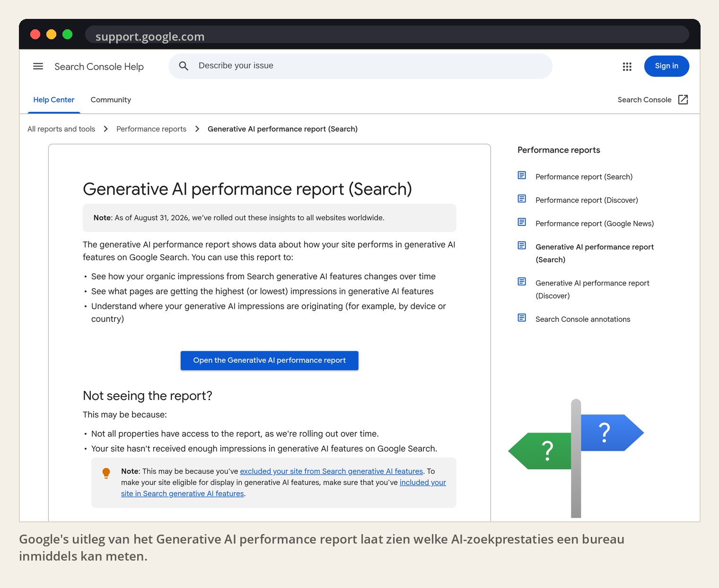Click the Not seeing the report? heading
The width and height of the screenshot is (719, 588).
[x=148, y=396]
